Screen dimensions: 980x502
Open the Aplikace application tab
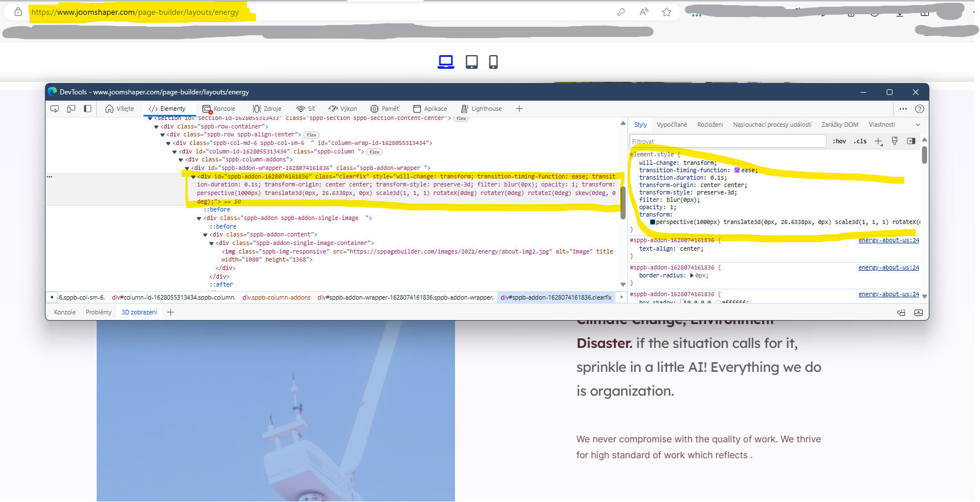[431, 109]
